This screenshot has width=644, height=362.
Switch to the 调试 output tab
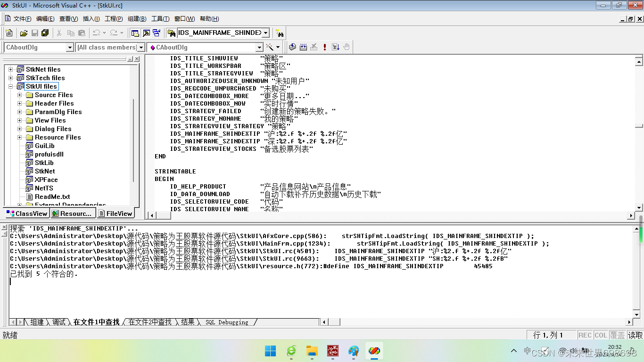[59, 322]
